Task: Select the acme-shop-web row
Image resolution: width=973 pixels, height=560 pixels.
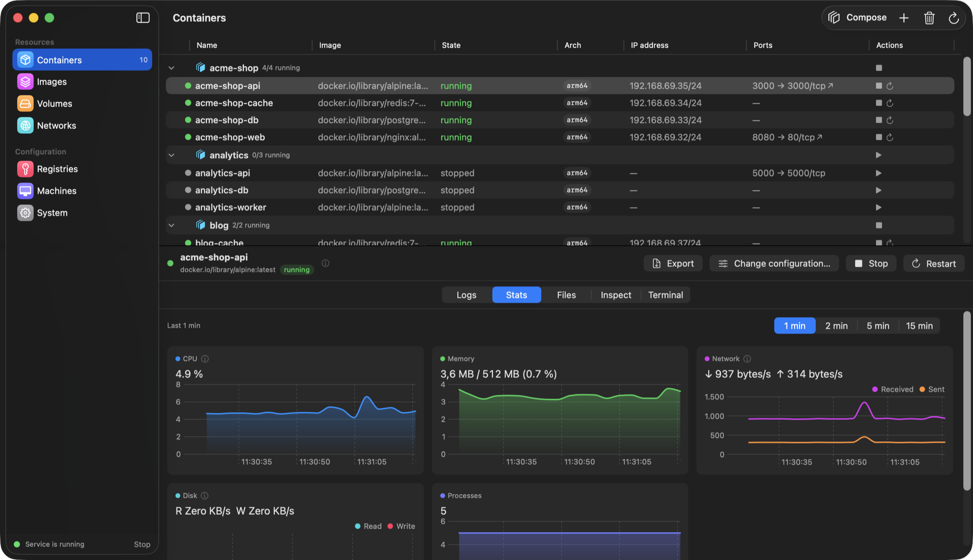Action: coord(560,137)
